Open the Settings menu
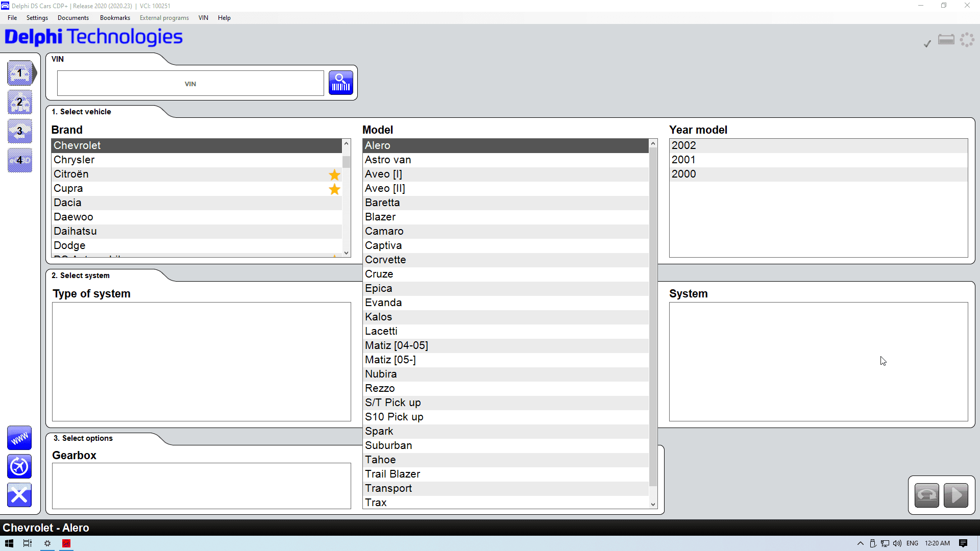980x551 pixels. [x=37, y=17]
